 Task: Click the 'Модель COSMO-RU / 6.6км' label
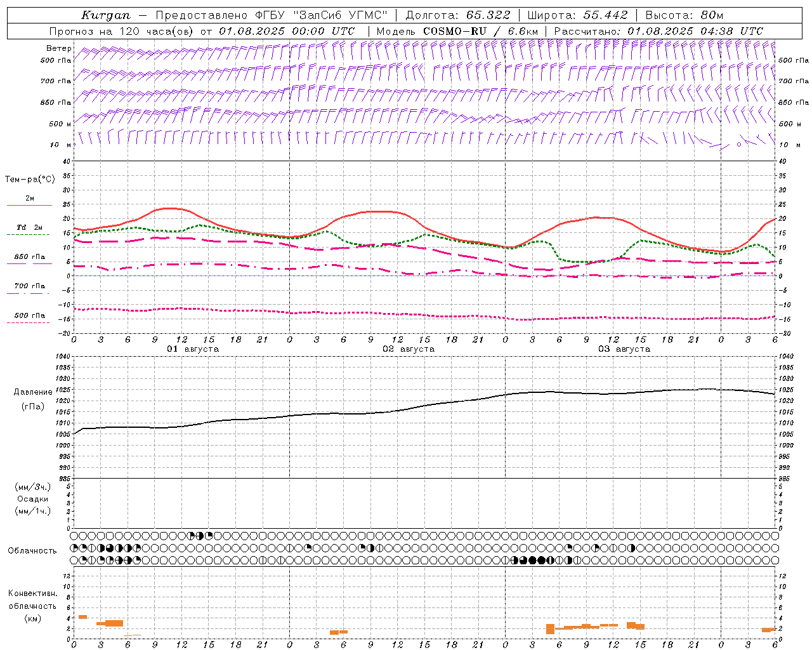(x=457, y=31)
